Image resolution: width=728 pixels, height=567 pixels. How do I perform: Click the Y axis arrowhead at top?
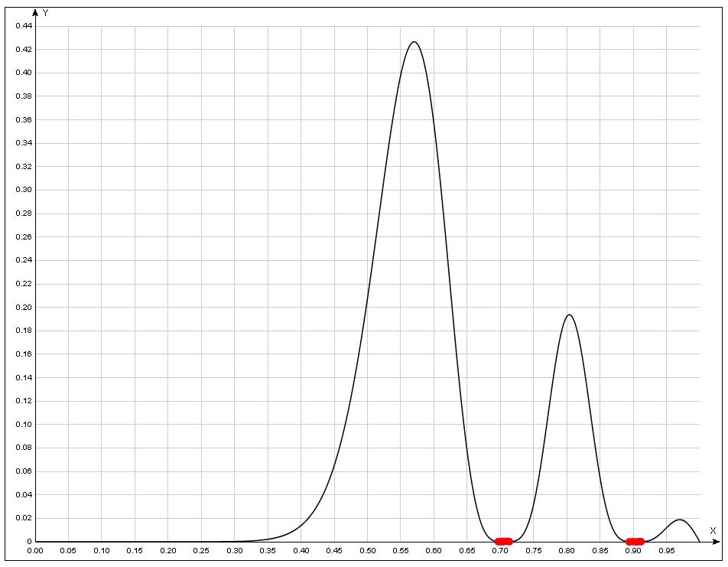click(35, 13)
